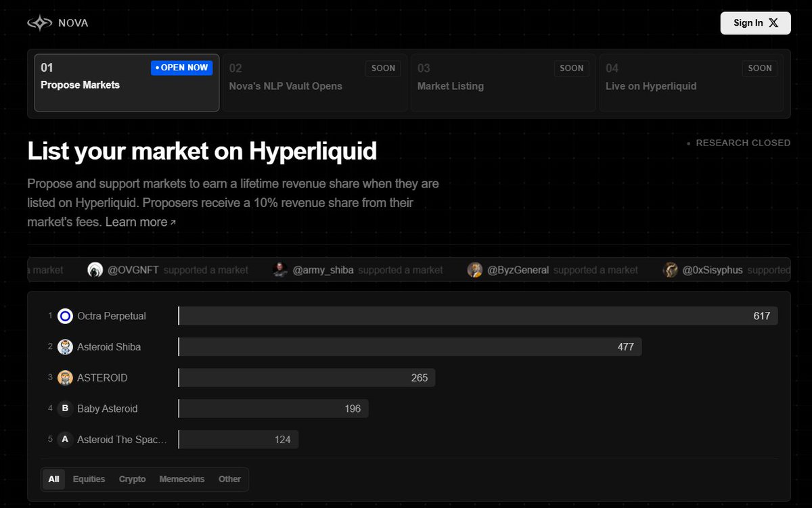Viewport: 812px width, 508px height.
Task: Select the All category filter
Action: pos(53,479)
